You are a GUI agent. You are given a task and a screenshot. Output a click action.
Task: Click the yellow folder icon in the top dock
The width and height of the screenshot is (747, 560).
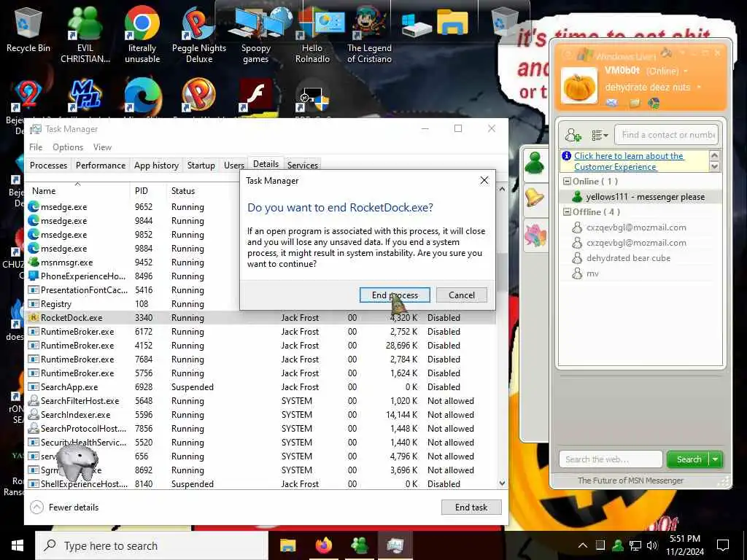(452, 23)
